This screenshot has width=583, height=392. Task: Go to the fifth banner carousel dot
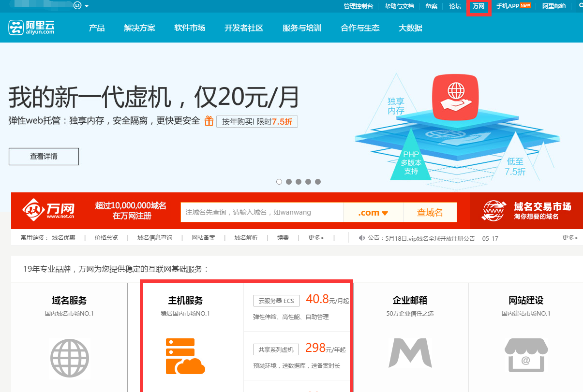pyautogui.click(x=318, y=182)
